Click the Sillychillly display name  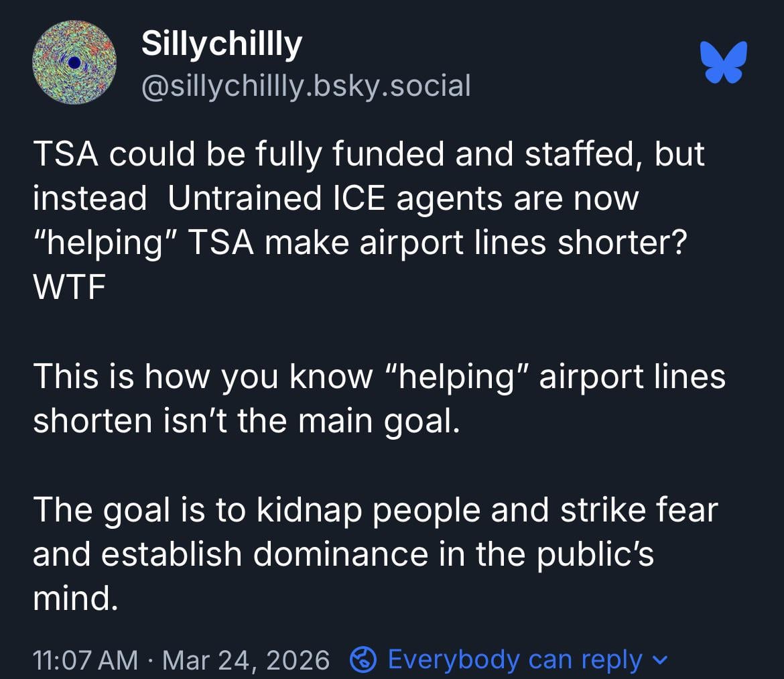[222, 44]
